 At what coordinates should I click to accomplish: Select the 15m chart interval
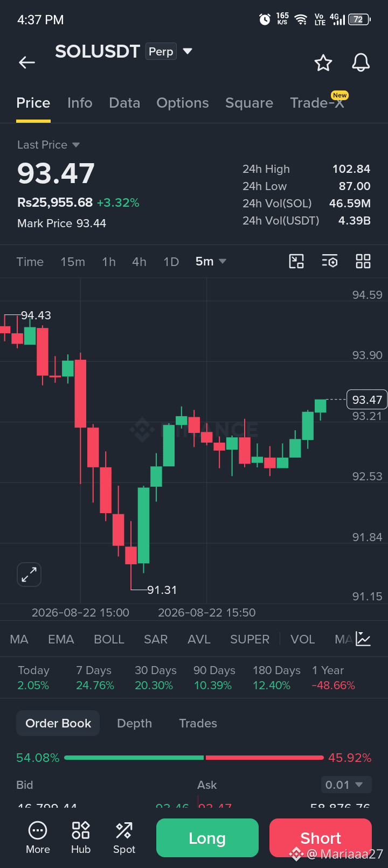point(73,262)
